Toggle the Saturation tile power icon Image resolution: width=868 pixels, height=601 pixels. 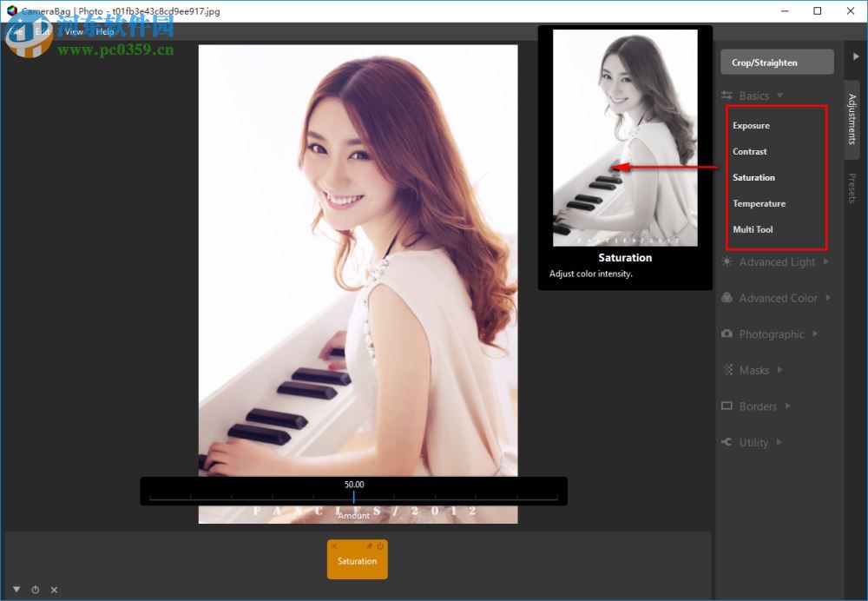tap(380, 546)
